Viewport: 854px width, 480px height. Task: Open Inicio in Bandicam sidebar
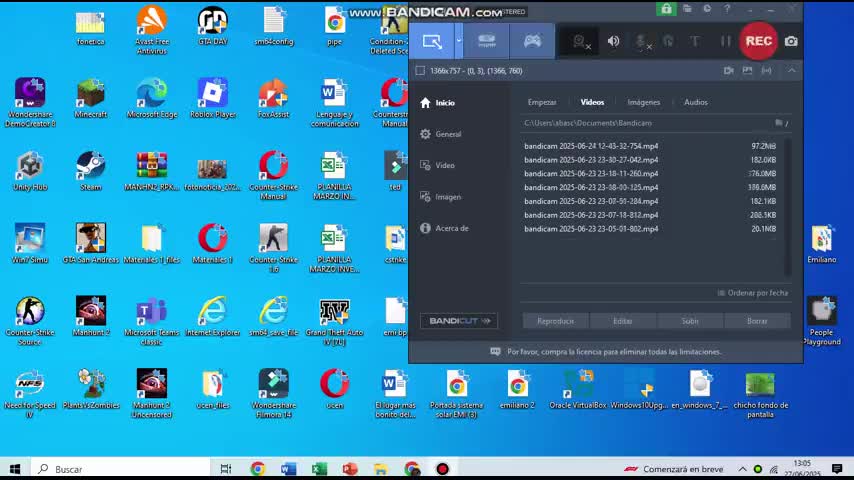437,102
